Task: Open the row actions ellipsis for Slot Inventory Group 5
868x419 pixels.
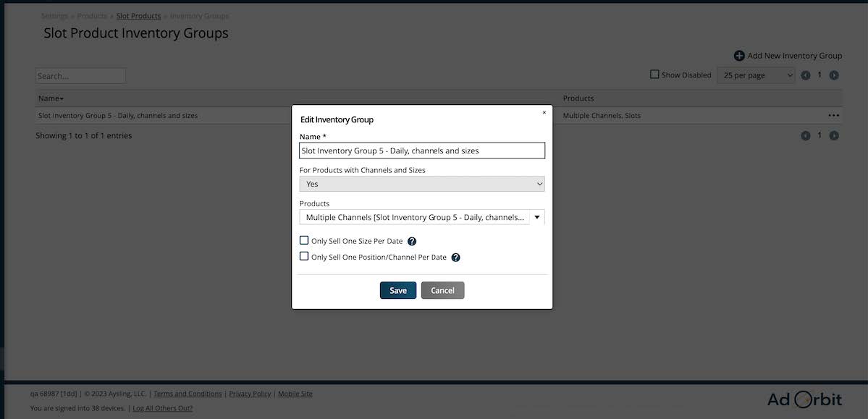Action: 834,116
